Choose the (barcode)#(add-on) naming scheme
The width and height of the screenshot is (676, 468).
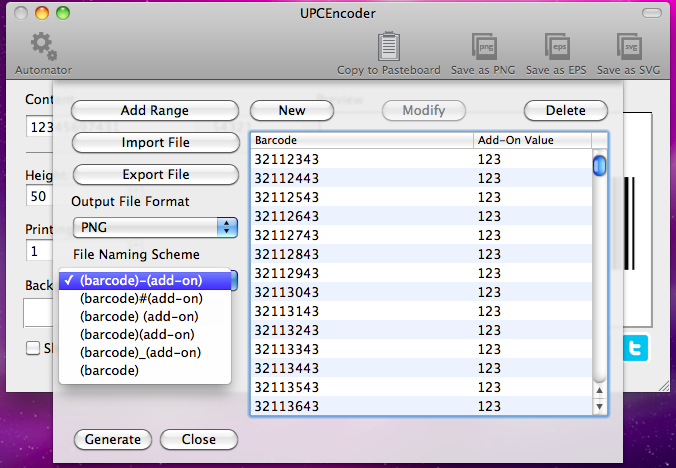point(145,299)
